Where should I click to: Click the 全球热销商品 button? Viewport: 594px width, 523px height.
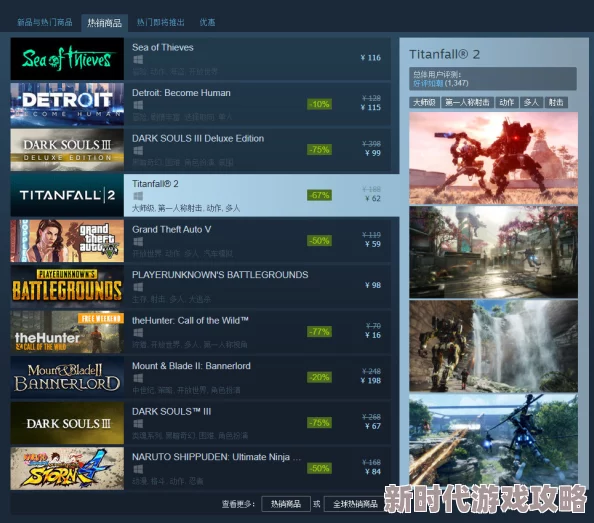(x=355, y=504)
